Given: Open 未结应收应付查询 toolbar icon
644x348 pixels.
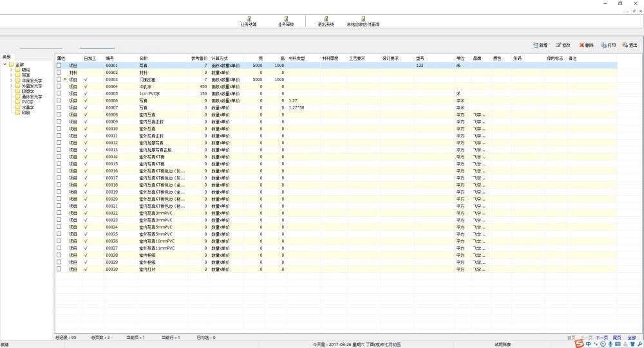Looking at the screenshot, I should click(x=363, y=21).
